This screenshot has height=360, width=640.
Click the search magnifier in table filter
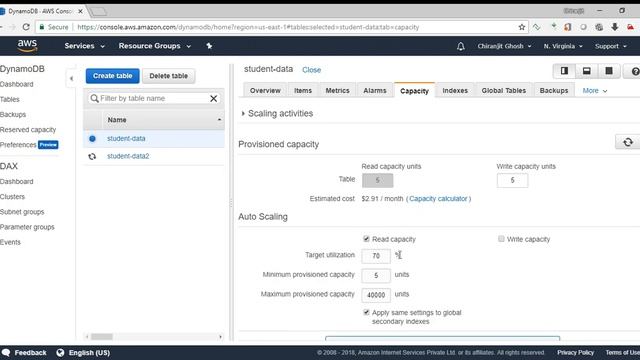pyautogui.click(x=94, y=98)
